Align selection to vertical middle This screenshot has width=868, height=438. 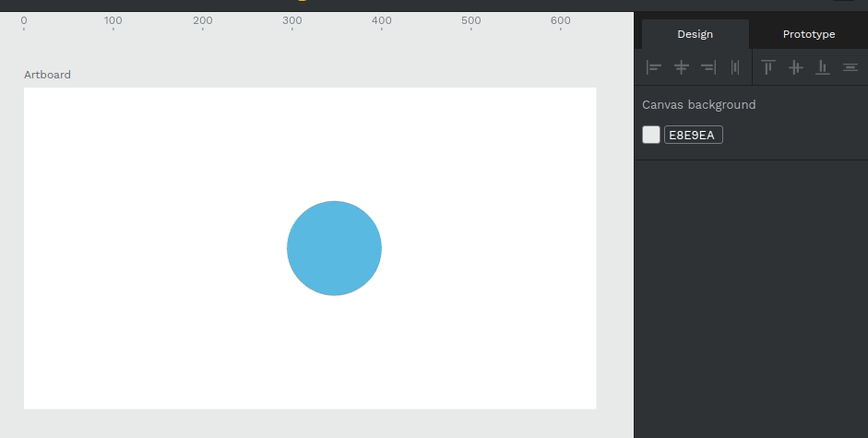(795, 67)
